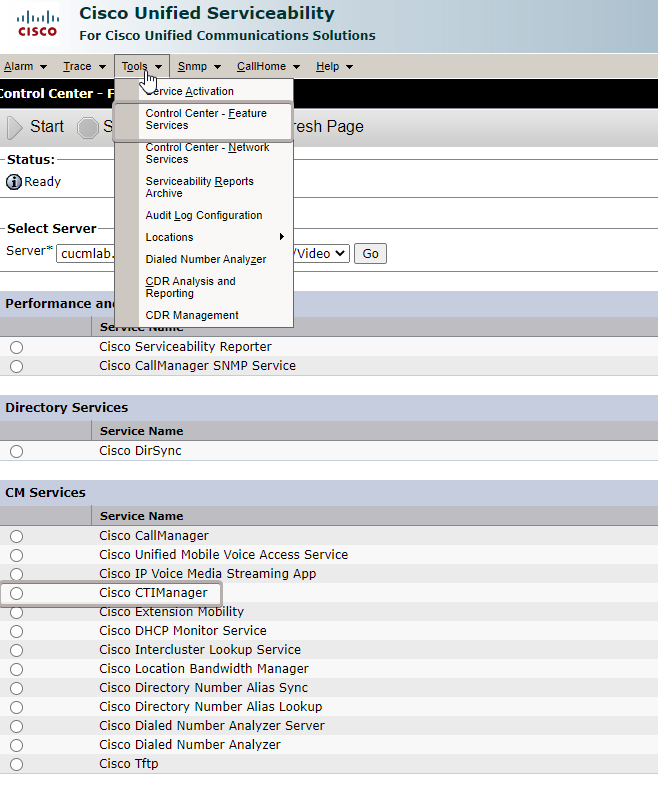Select the Cisco Tftp radio button
This screenshot has height=790, width=658.
coord(16,764)
